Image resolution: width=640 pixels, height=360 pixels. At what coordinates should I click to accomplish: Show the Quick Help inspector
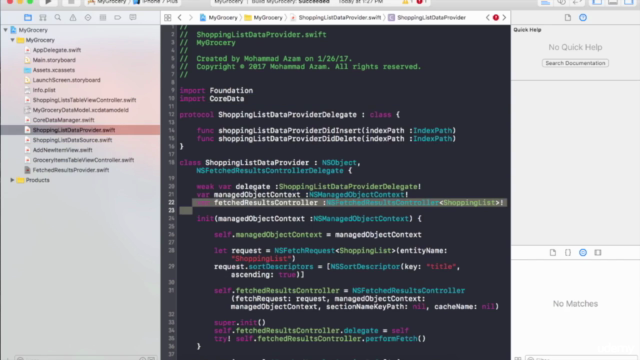[583, 18]
